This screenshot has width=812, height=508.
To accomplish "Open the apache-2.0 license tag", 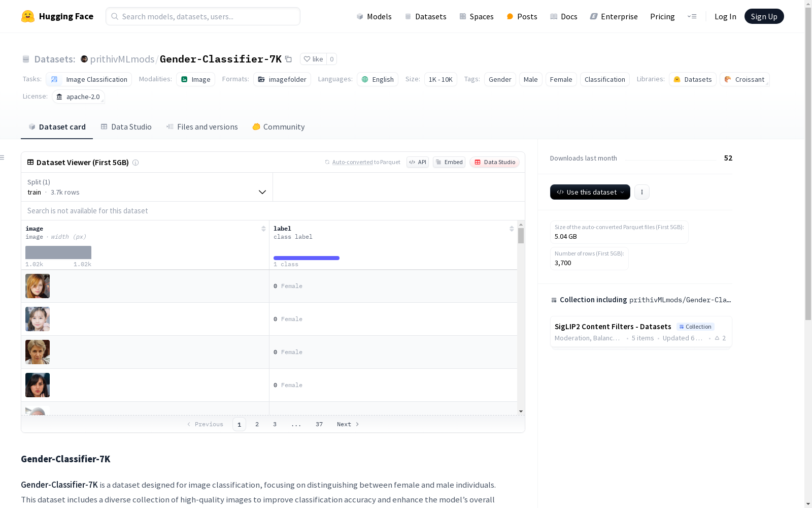I will pos(78,97).
